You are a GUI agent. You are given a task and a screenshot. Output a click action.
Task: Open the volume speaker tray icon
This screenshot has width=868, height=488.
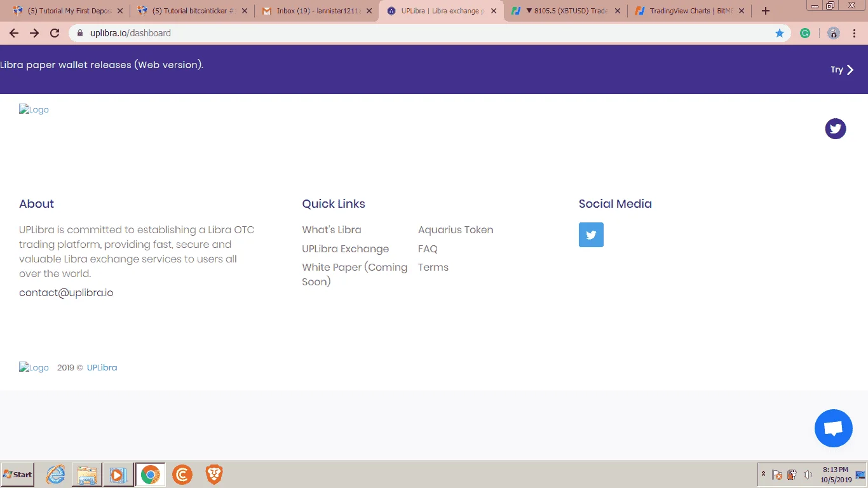click(808, 475)
